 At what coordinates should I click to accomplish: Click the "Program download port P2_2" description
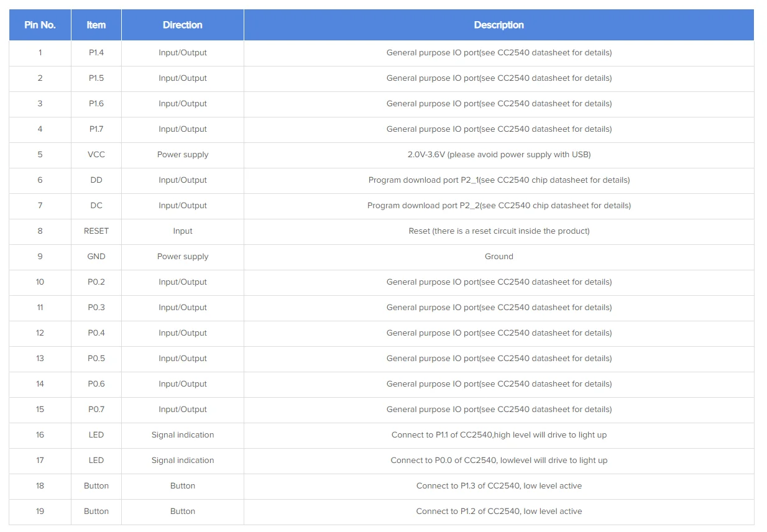pyautogui.click(x=499, y=206)
